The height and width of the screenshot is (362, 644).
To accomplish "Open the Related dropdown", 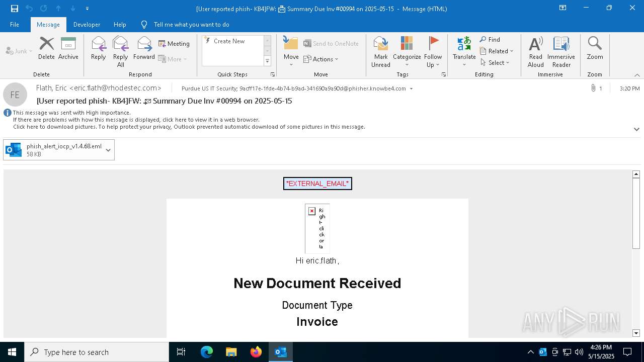I will (497, 51).
